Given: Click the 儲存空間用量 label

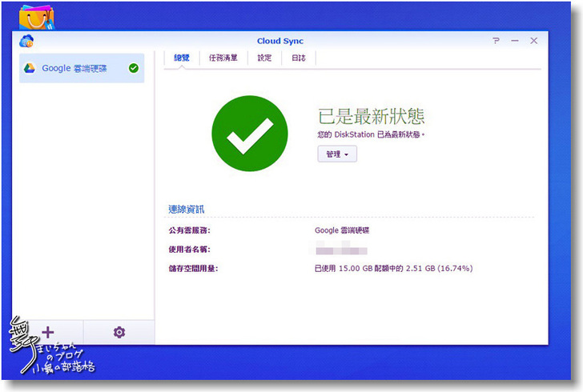Looking at the screenshot, I should 193,268.
